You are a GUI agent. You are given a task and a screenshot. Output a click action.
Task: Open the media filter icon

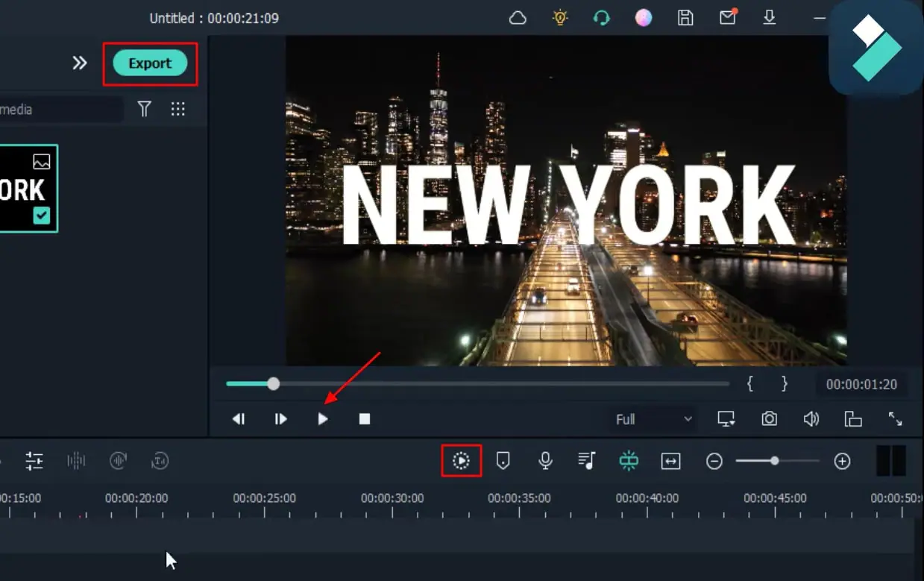coord(145,110)
